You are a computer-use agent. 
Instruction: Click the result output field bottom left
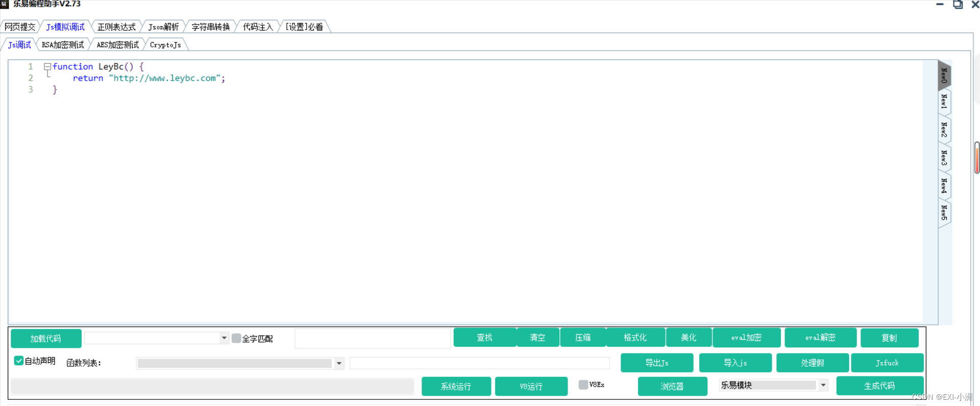click(x=212, y=387)
